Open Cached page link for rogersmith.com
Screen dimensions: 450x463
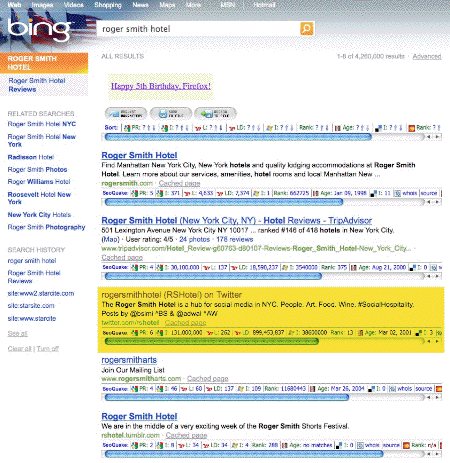coord(179,183)
